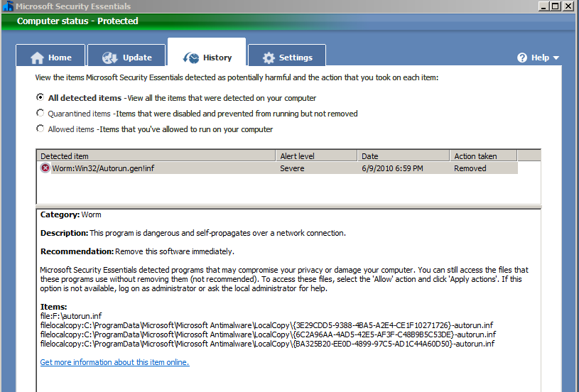Click the localcopy path with 6C2A96AA GUID

[268, 334]
